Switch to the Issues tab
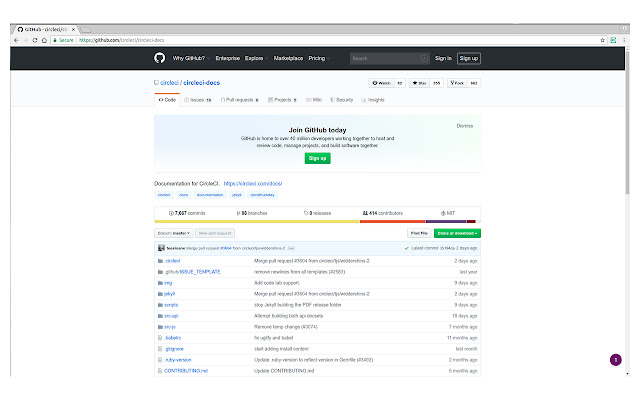The width and height of the screenshot is (640, 400). [x=198, y=100]
